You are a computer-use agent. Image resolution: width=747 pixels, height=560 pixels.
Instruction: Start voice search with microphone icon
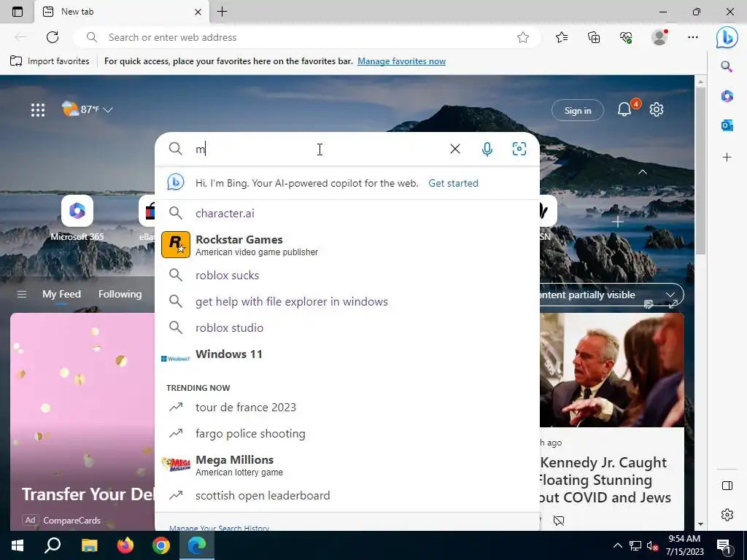(x=487, y=149)
